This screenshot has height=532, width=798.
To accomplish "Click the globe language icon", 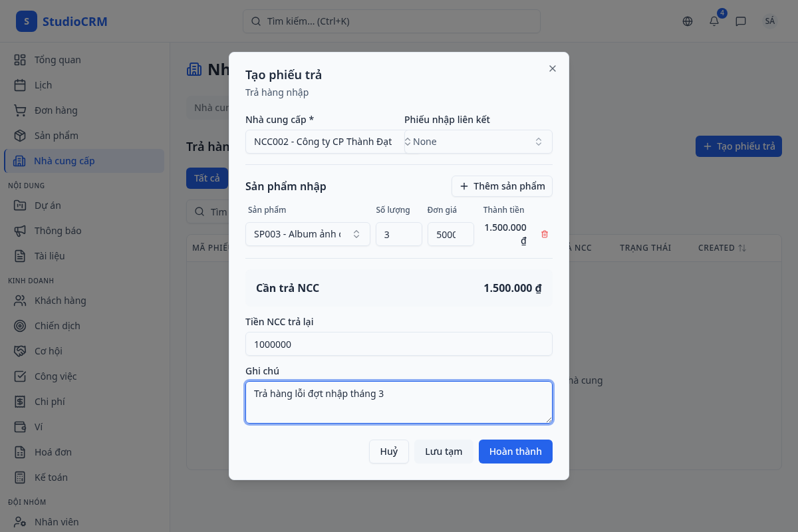I will 688,21.
